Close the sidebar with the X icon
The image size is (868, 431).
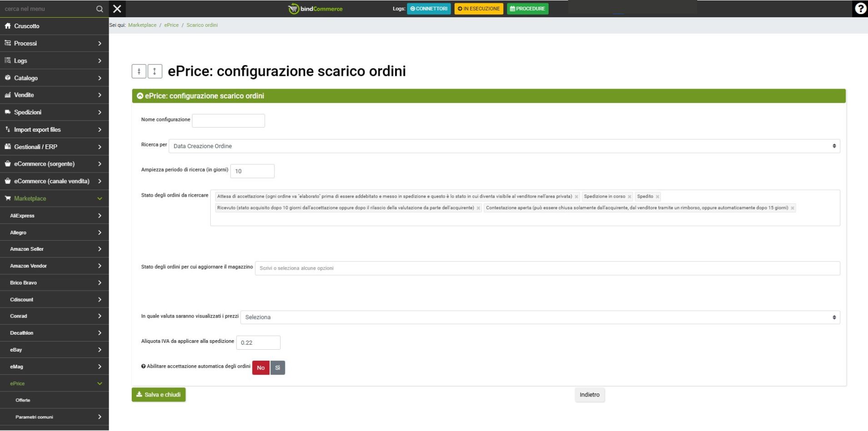[x=117, y=9]
